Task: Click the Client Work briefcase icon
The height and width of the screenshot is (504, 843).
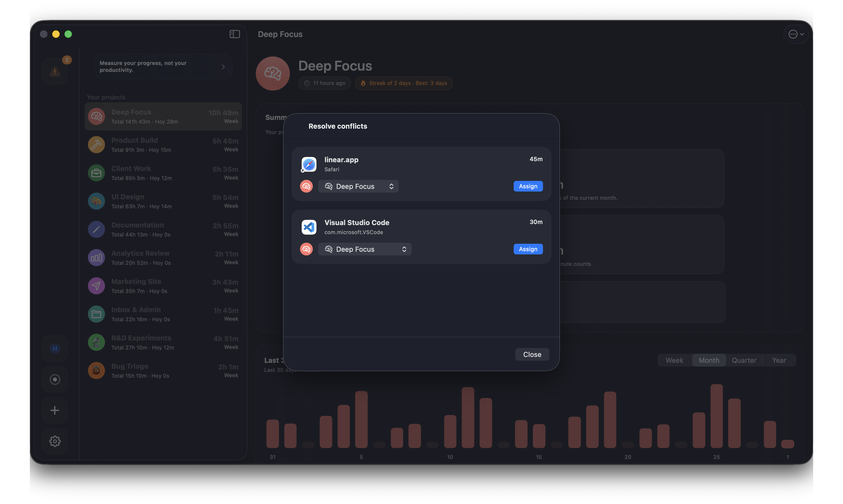Action: pyautogui.click(x=96, y=173)
